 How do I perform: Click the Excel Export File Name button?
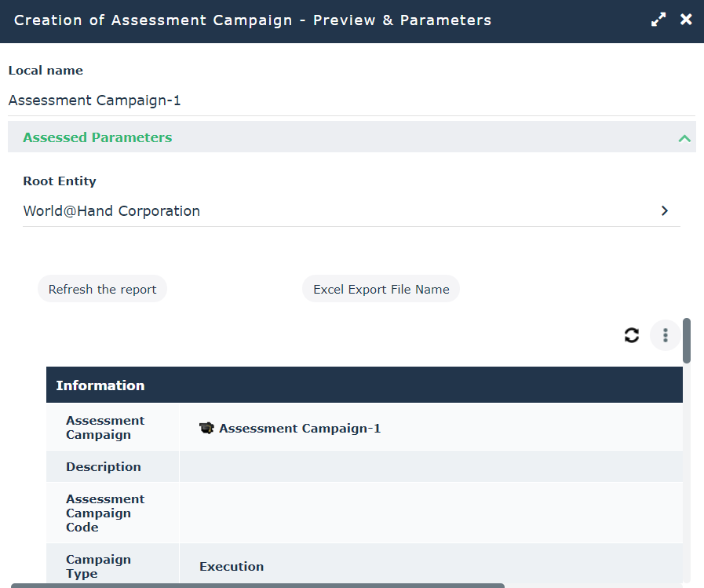(x=381, y=290)
